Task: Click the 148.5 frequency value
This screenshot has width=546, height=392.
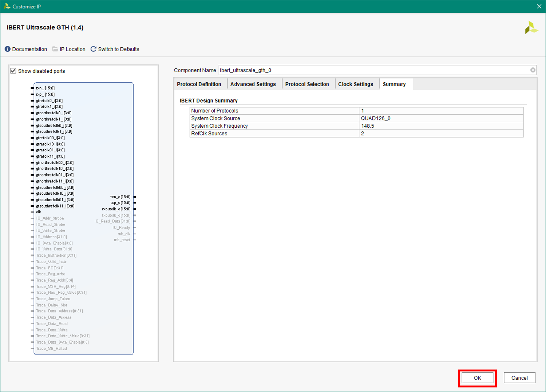Action: (441, 126)
